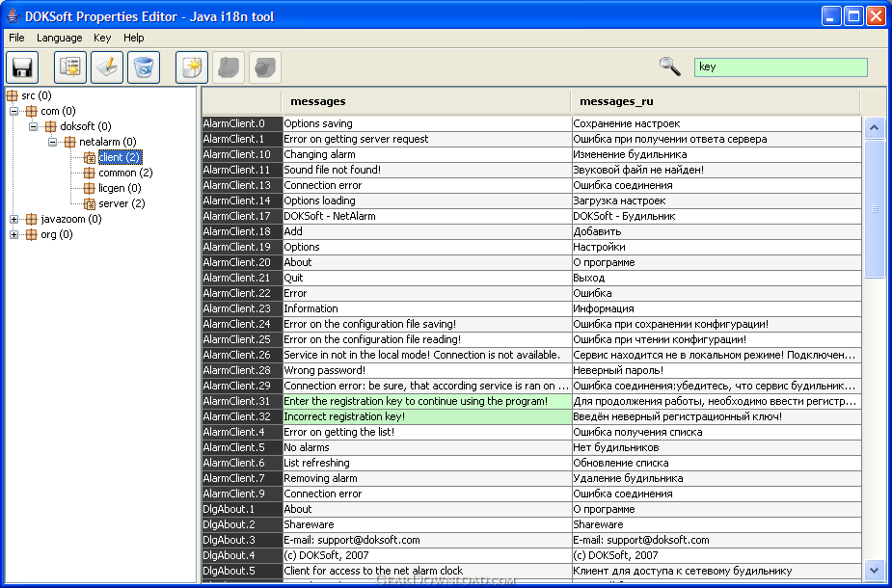Image resolution: width=892 pixels, height=588 pixels.
Task: Click the highlighted "Incorrect registration key!" cell
Action: pos(427,416)
